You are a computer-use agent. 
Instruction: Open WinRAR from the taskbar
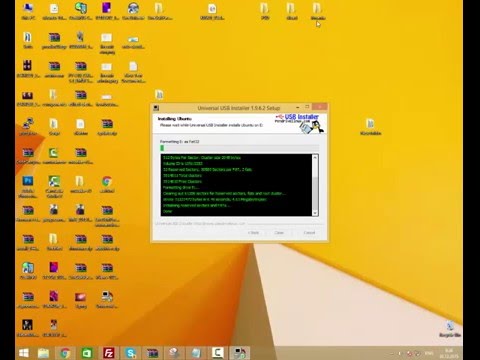[x=152, y=353]
